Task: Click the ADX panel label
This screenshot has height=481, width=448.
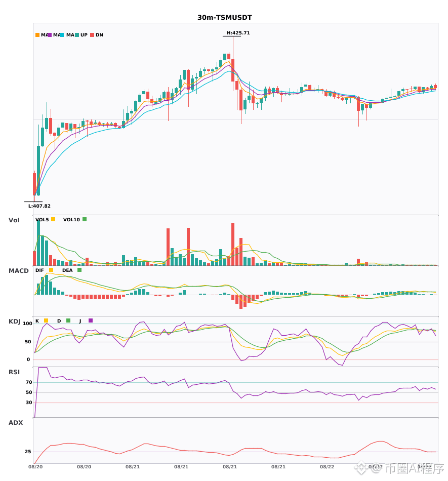Action: pos(16,423)
